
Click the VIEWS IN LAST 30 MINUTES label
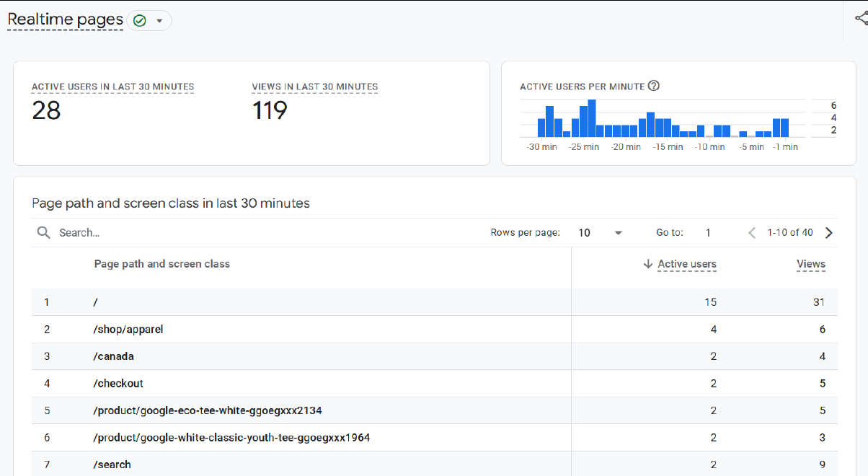pyautogui.click(x=314, y=87)
